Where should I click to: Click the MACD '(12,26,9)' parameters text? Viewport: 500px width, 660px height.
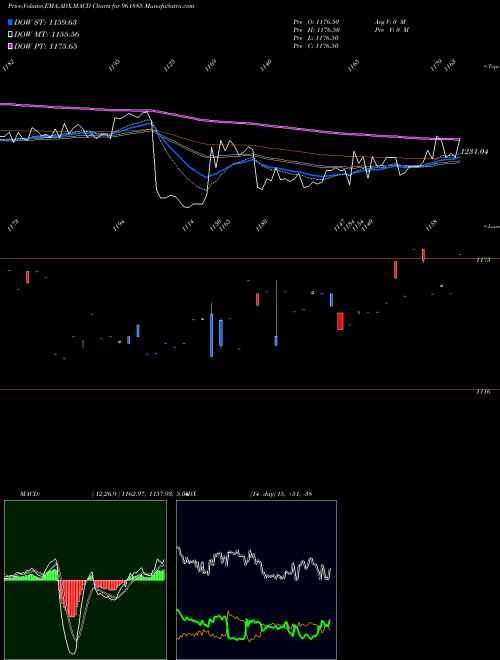coord(106,494)
